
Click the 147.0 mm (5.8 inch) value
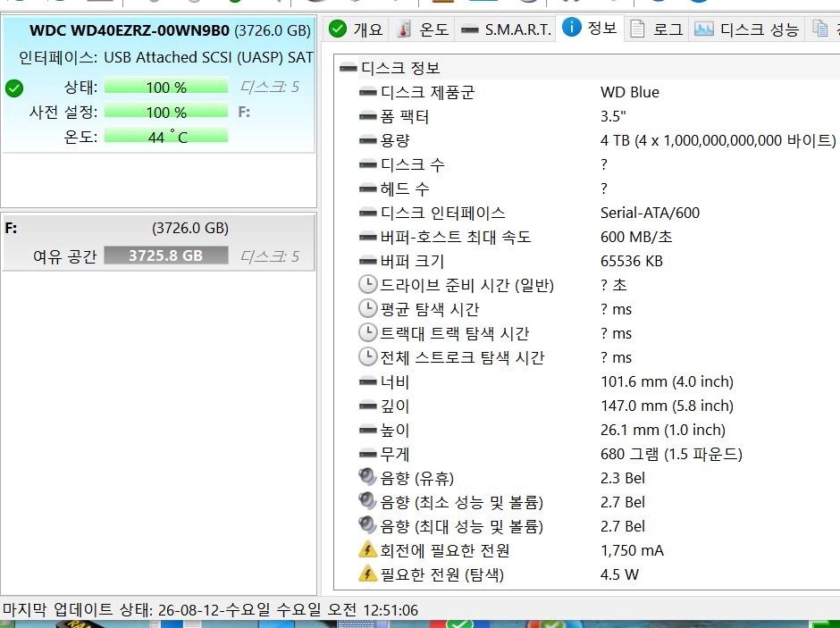667,406
